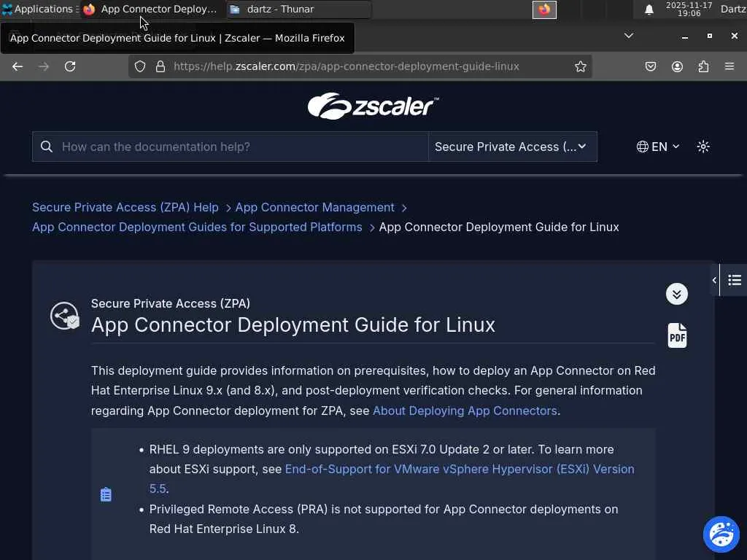
Task: Click the notification bell in the panel
Action: pyautogui.click(x=649, y=9)
